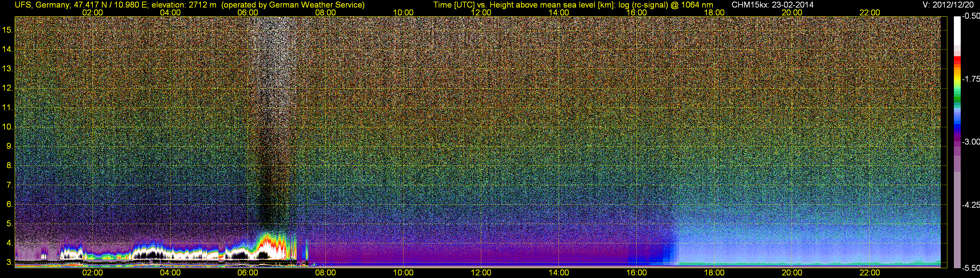Screen dimensions: 980x278
Task: Click the '08:00' label on the bottom time axis
Action: (326, 273)
